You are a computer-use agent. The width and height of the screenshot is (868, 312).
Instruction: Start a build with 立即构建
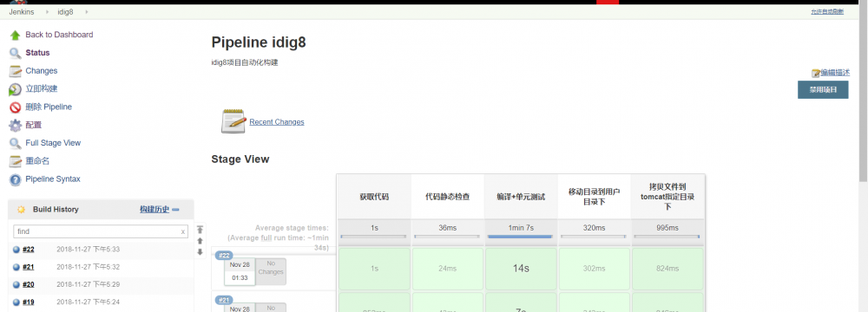click(x=42, y=89)
